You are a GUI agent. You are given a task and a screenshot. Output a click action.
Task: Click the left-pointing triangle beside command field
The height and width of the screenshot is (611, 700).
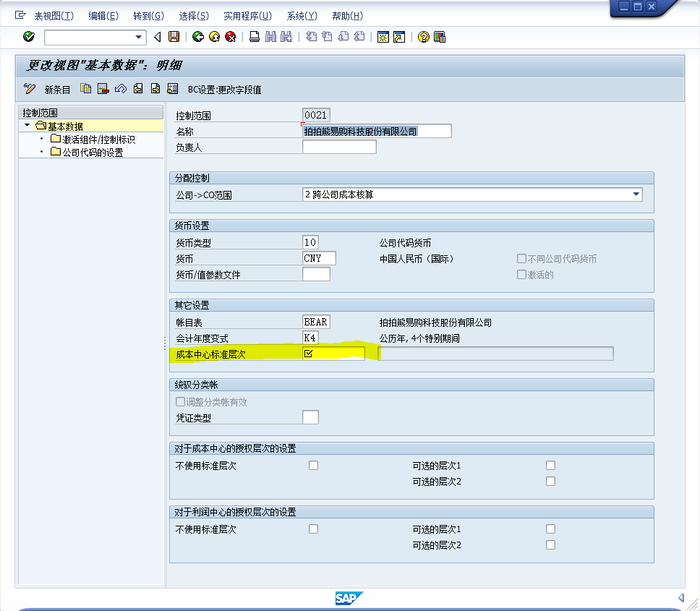coord(157,37)
